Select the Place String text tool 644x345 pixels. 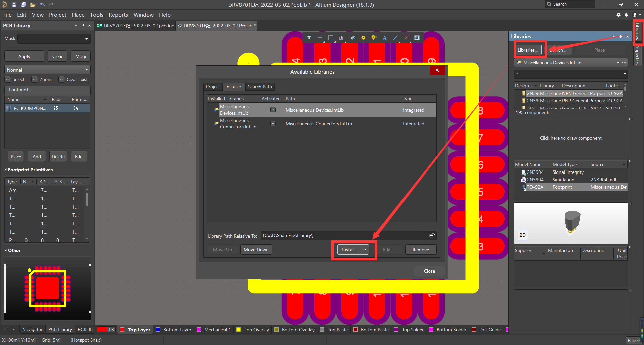pos(385,38)
